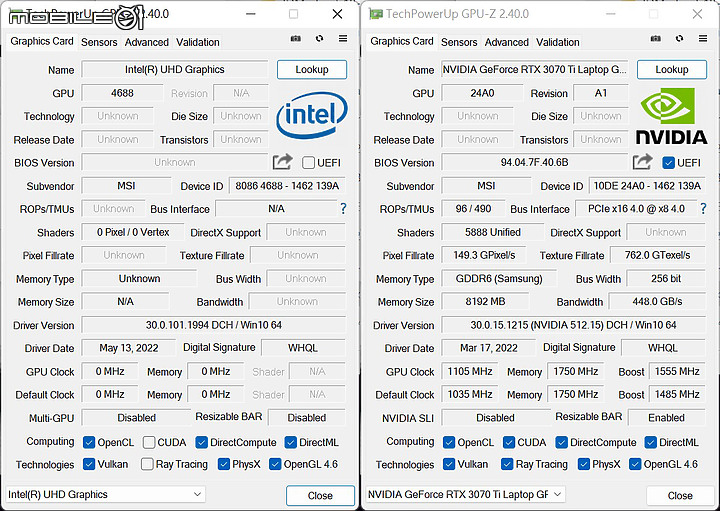Click Lookup button in Intel window
Viewport: 720px width, 511px height.
[312, 69]
